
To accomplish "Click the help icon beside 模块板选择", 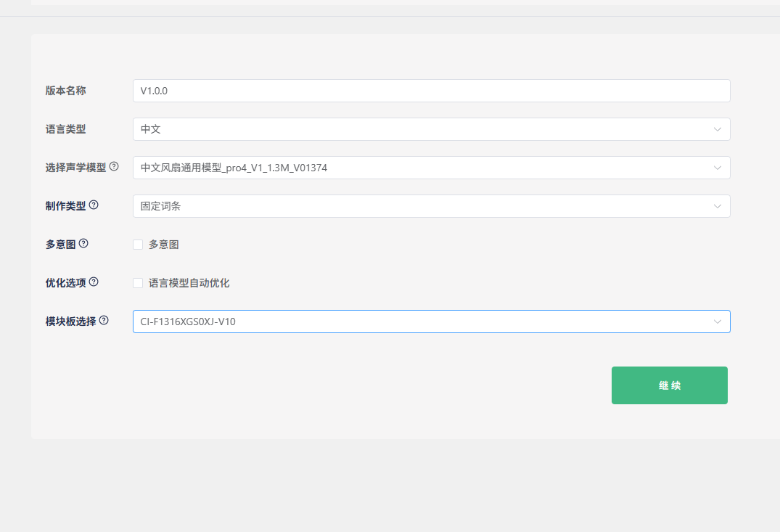I will click(x=104, y=321).
